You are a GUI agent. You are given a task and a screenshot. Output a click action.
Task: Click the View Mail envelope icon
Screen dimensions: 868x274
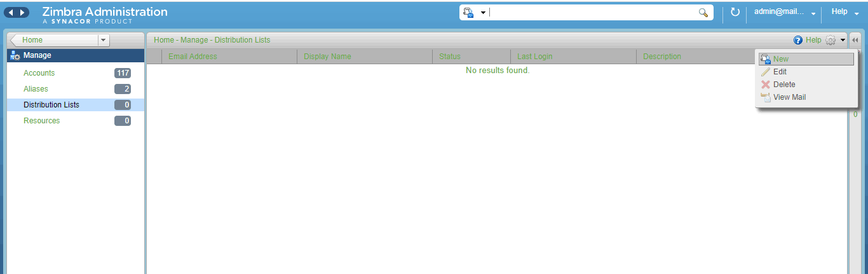click(766, 97)
